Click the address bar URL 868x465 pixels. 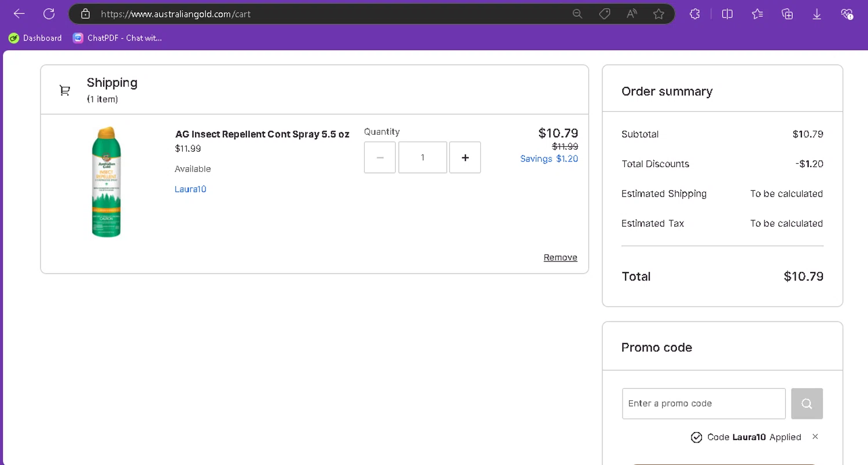[x=175, y=14]
